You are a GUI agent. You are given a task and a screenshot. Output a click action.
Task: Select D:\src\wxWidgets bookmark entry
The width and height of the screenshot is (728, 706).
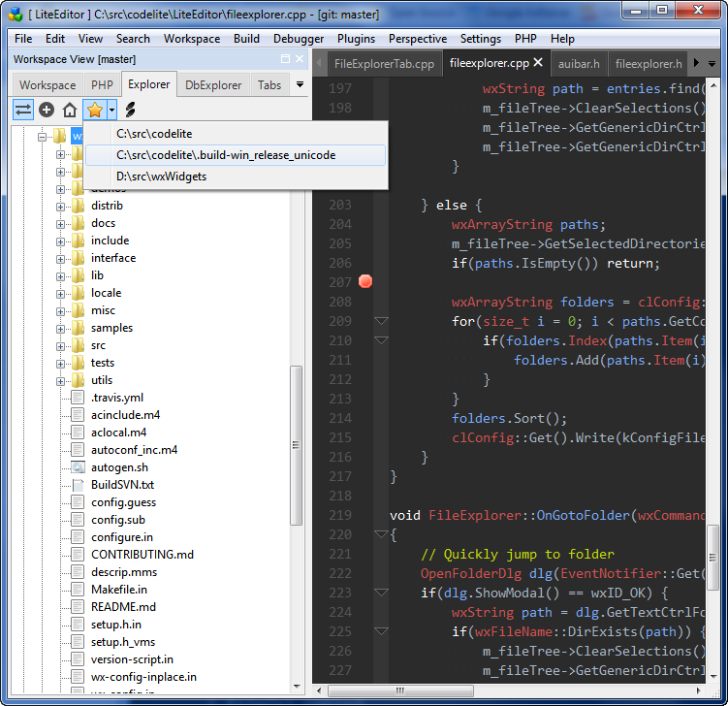click(236, 176)
